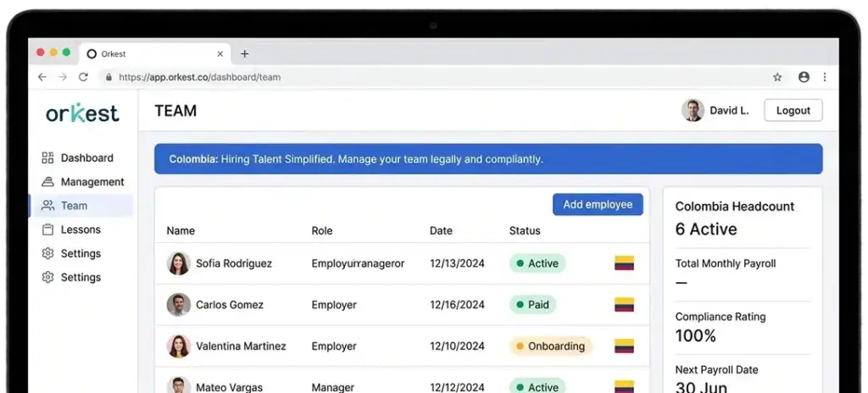Click the Add employee button
The height and width of the screenshot is (393, 868).
[598, 204]
